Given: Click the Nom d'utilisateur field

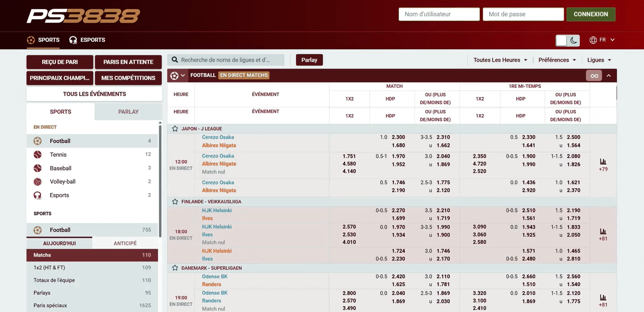Looking at the screenshot, I should [439, 14].
